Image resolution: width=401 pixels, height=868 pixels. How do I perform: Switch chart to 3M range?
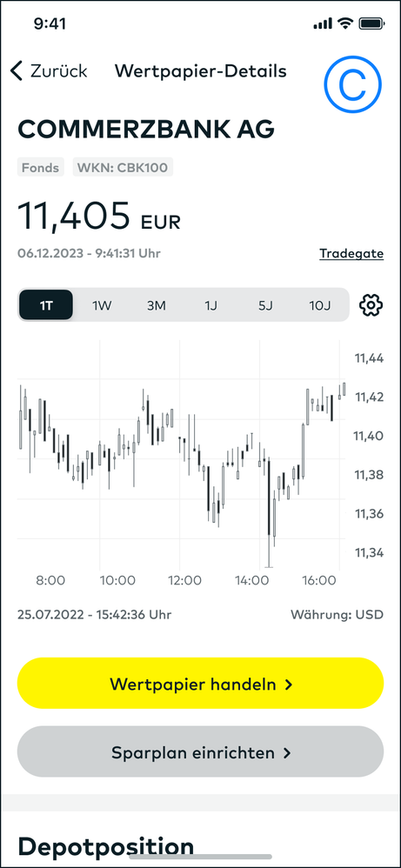157,305
